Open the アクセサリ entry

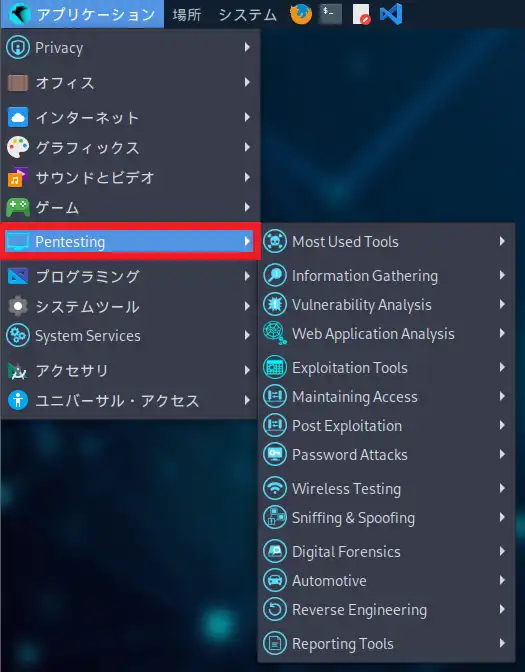[x=129, y=371]
